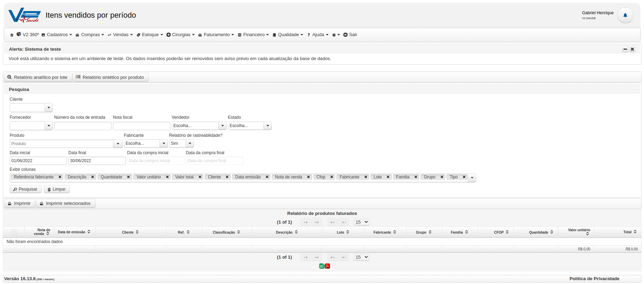Change rows per page above the table

(361, 222)
